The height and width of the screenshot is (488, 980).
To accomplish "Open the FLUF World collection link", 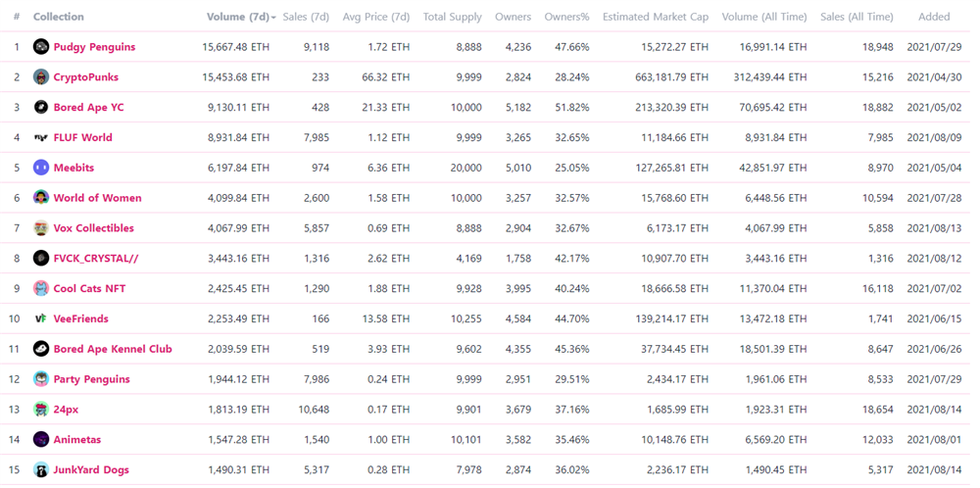I will tap(83, 137).
